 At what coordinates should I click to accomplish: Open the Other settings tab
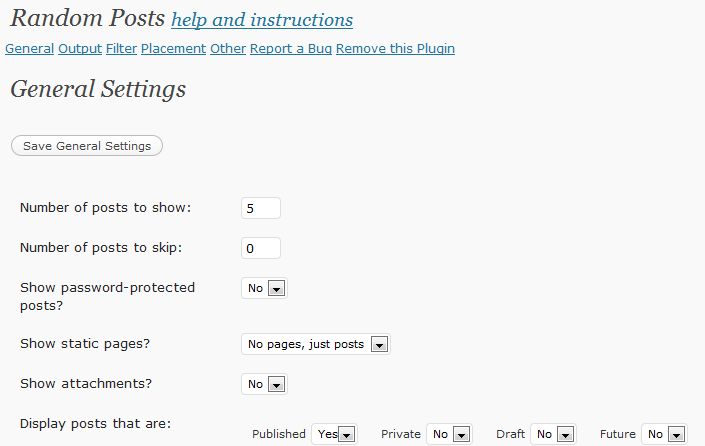click(228, 49)
